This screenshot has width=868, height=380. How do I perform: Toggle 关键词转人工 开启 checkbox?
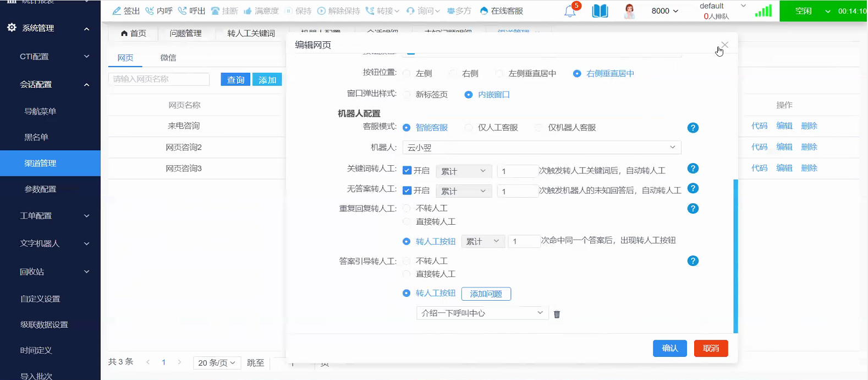[407, 171]
